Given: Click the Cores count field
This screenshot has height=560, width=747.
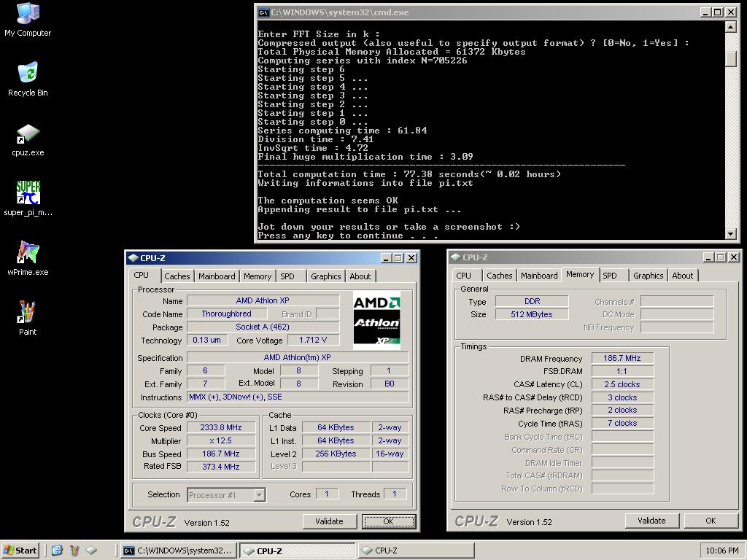Looking at the screenshot, I should (327, 494).
